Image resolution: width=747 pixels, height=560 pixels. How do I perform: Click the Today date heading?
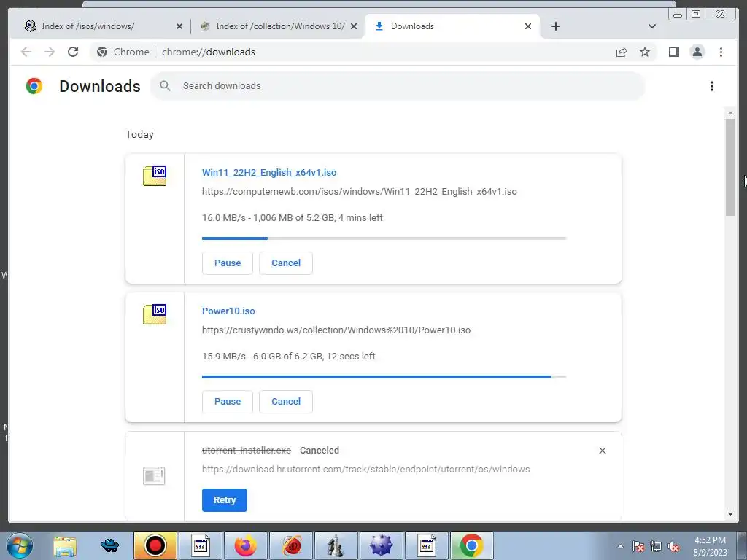139,134
